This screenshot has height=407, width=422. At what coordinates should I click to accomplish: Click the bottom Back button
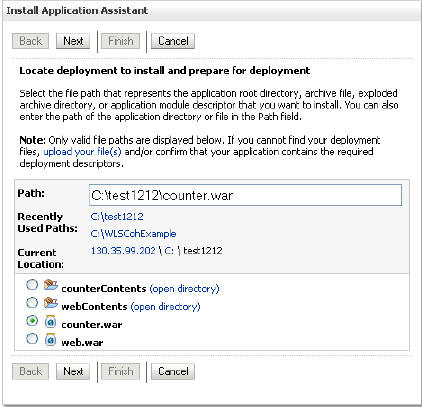[30, 371]
